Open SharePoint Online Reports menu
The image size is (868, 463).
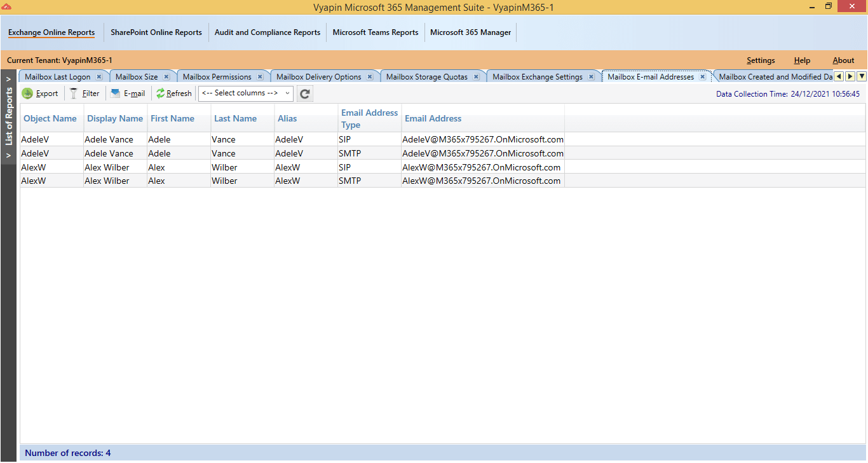(x=156, y=32)
